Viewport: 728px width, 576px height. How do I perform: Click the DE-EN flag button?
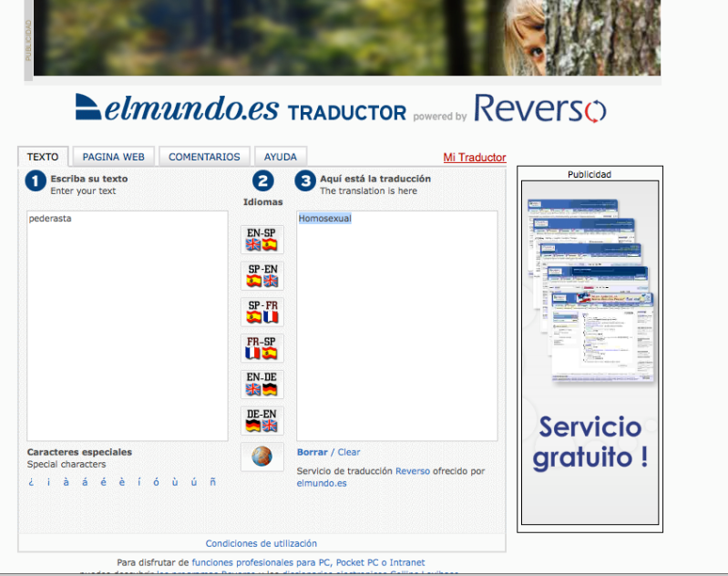261,420
